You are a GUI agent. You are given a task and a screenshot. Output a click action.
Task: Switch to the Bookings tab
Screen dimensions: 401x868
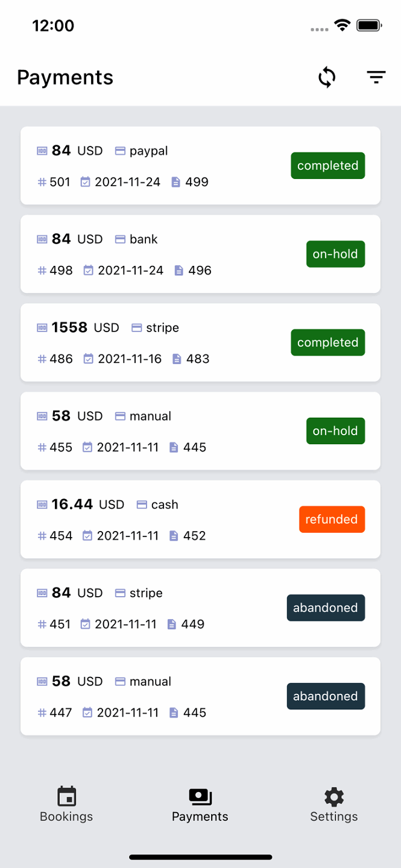coord(66,804)
